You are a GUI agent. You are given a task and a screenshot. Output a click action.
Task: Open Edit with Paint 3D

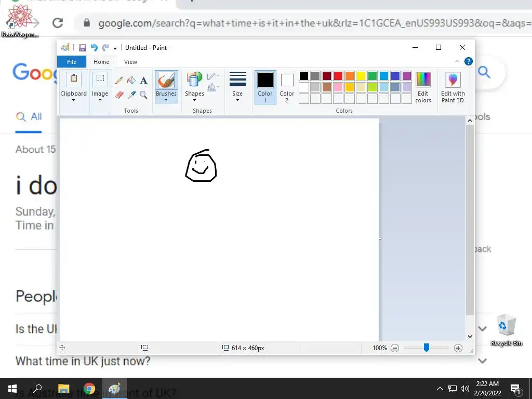click(453, 87)
